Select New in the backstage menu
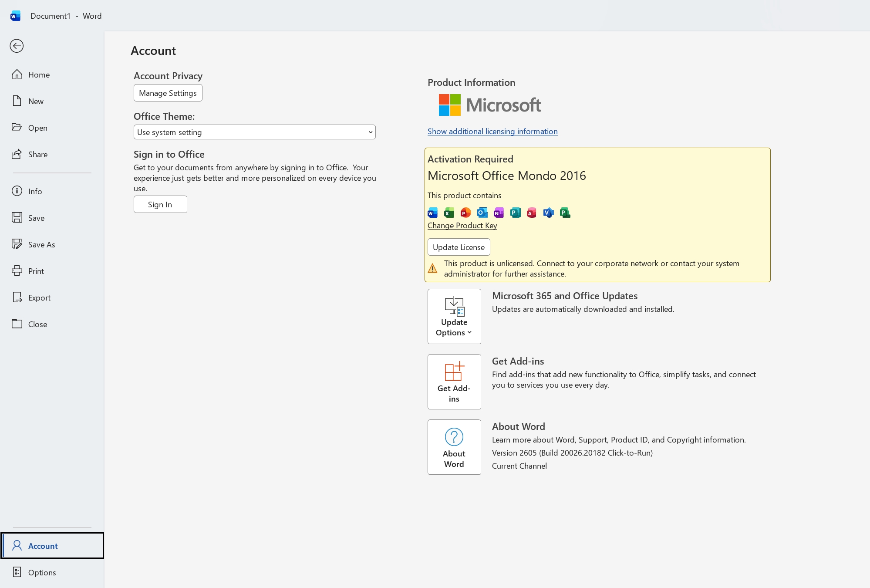Viewport: 870px width, 588px height. 52,101
